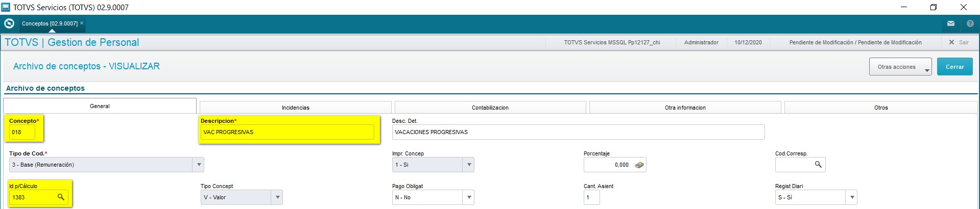Click the Archivo de conceptos section heading
This screenshot has width=980, height=209.
[x=45, y=88]
